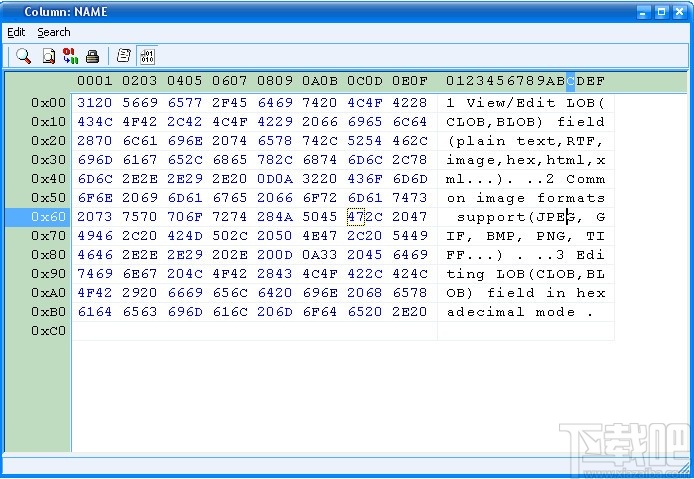
Task: Select the 0x80 row offset
Action: tap(48, 255)
